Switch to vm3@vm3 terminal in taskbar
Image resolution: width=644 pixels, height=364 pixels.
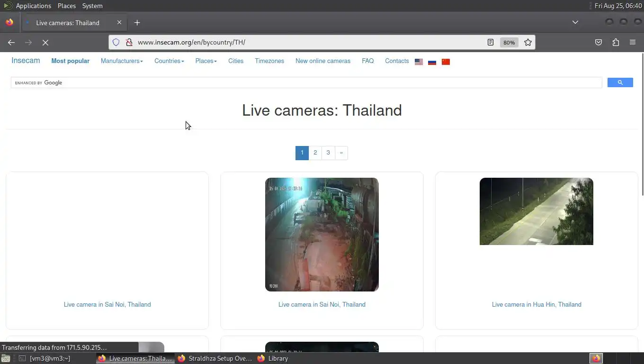tap(45, 358)
